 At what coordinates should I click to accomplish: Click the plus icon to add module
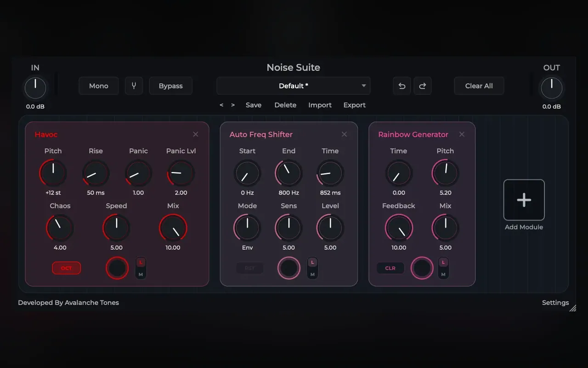click(524, 200)
